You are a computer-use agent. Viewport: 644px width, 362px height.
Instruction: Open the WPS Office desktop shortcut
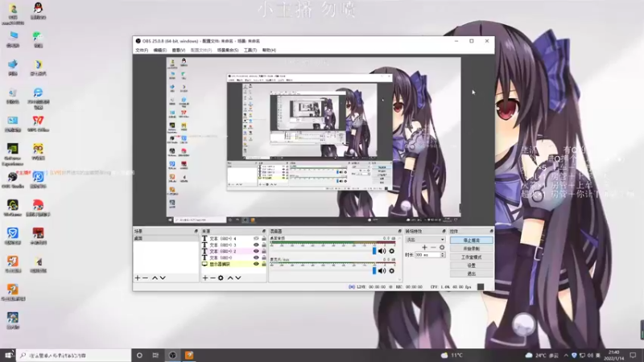(38, 124)
